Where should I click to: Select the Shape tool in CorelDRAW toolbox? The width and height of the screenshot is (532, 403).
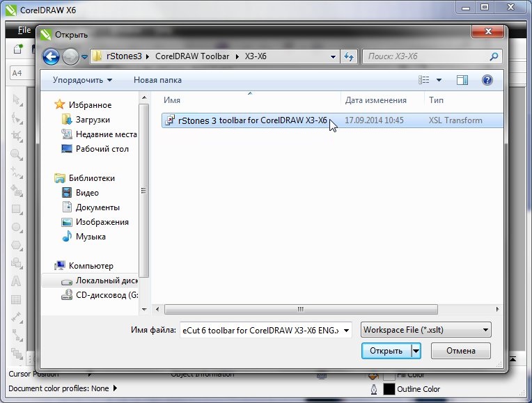16,118
